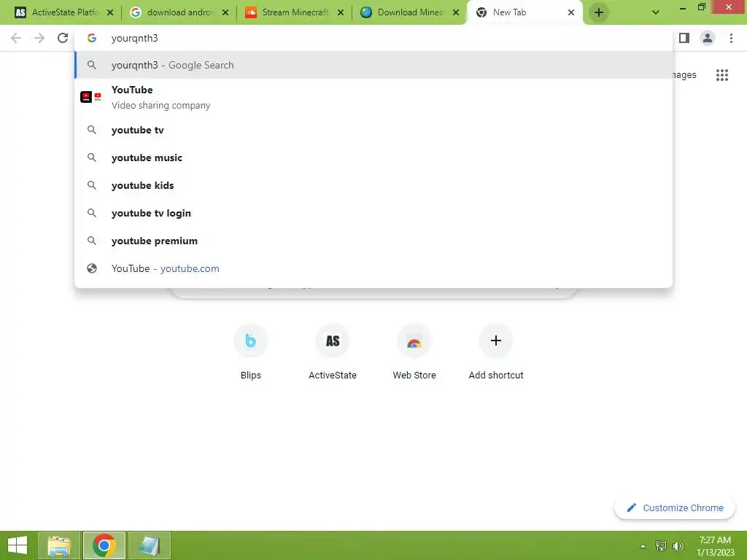Pick the youtube premium suggestion
This screenshot has height=560, width=747.
pyautogui.click(x=373, y=241)
